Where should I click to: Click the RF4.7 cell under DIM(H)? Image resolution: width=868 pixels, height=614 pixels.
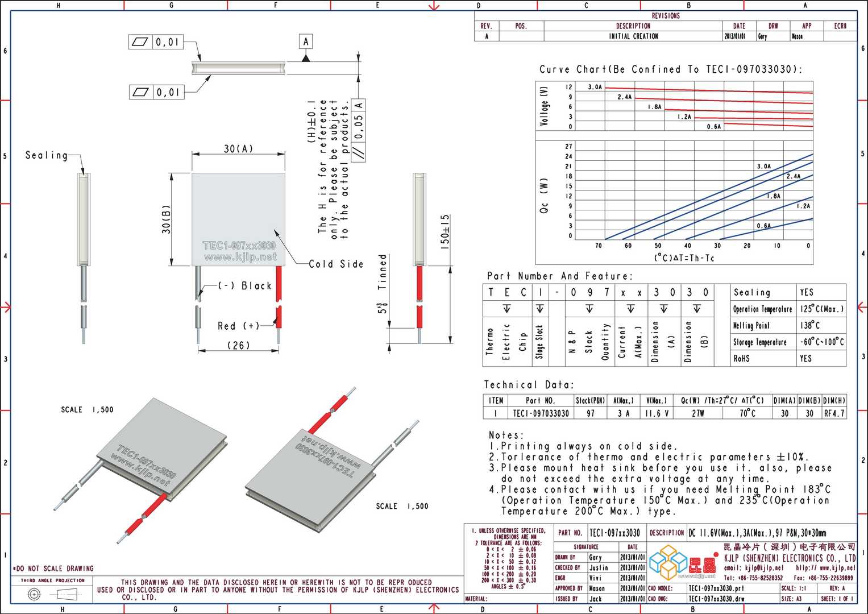tap(834, 413)
